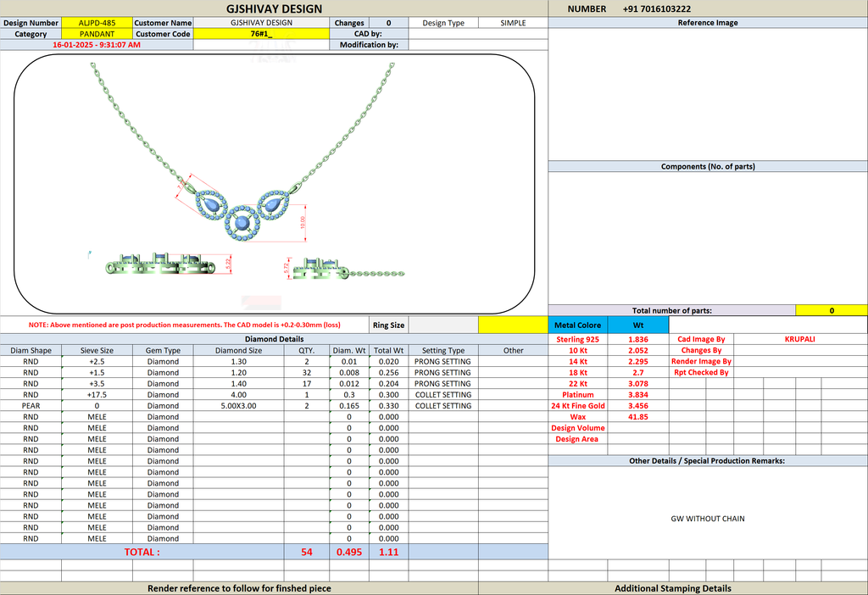The image size is (868, 595).
Task: Click the Wax weight value 41.85
Action: (x=638, y=417)
